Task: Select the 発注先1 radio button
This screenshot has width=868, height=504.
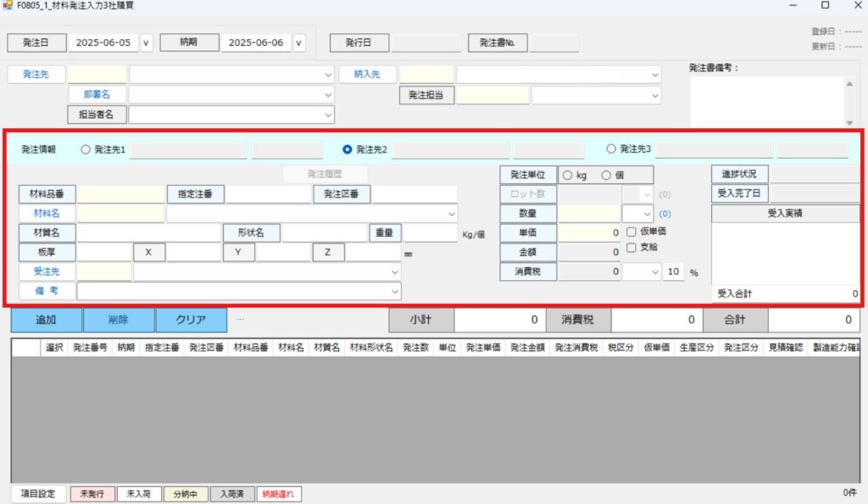Action: [85, 149]
